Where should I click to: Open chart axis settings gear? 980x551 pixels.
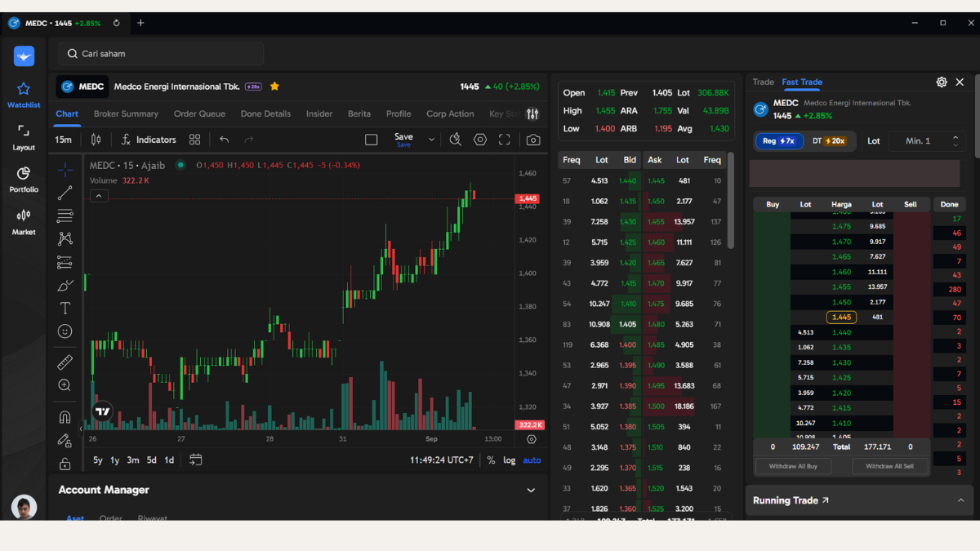click(x=532, y=439)
